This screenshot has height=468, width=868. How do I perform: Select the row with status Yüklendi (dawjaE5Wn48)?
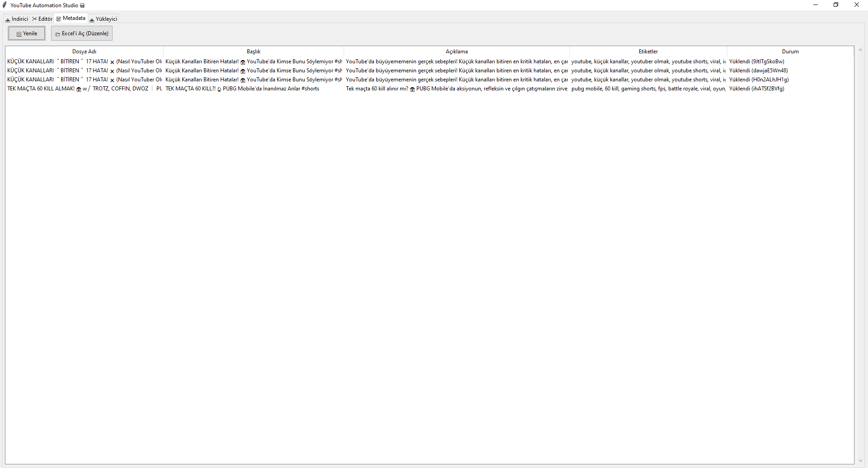[x=758, y=71]
